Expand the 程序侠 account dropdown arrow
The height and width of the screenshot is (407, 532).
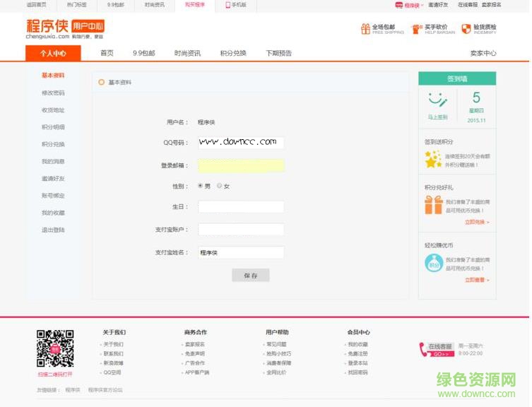pyautogui.click(x=422, y=5)
